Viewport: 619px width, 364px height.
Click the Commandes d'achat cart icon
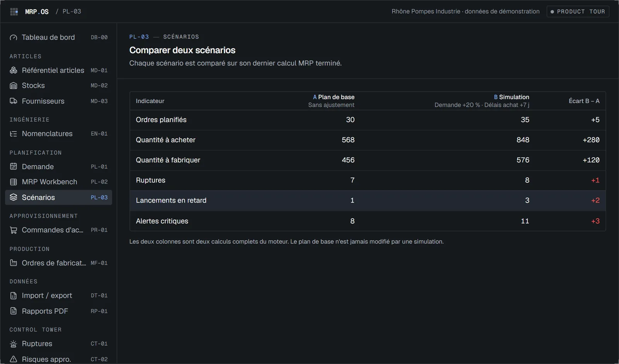point(14,230)
